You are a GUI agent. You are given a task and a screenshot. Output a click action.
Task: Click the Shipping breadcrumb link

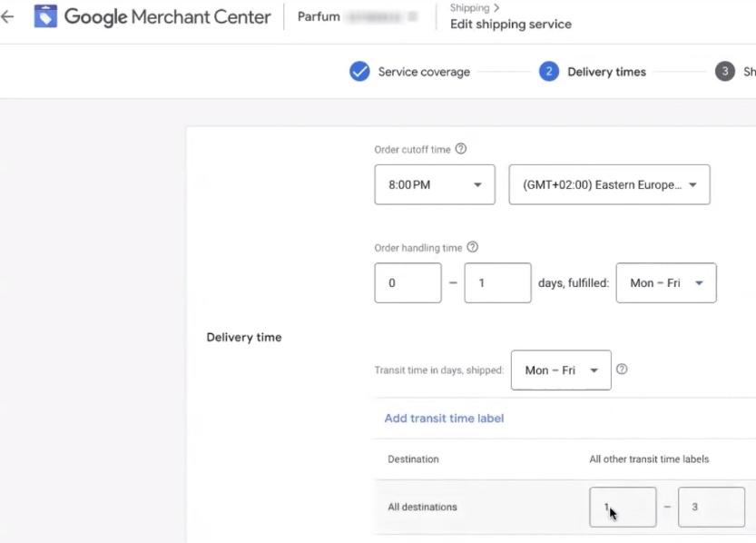pyautogui.click(x=469, y=8)
